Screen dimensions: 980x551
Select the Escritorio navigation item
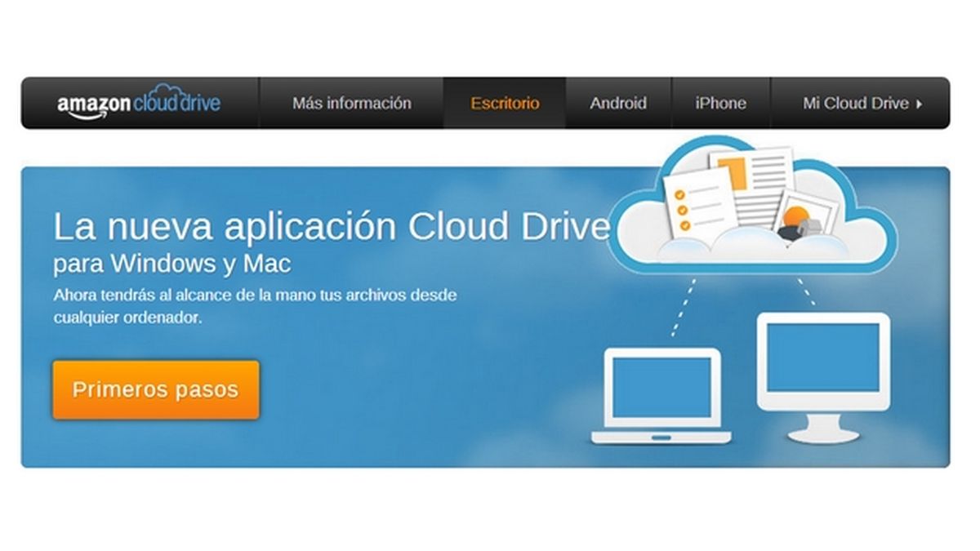504,103
